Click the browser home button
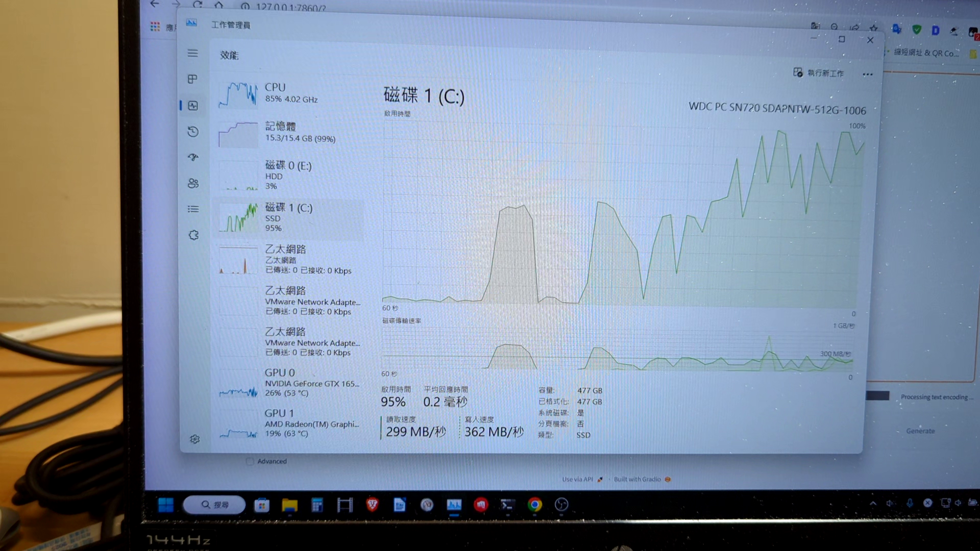 click(x=218, y=5)
